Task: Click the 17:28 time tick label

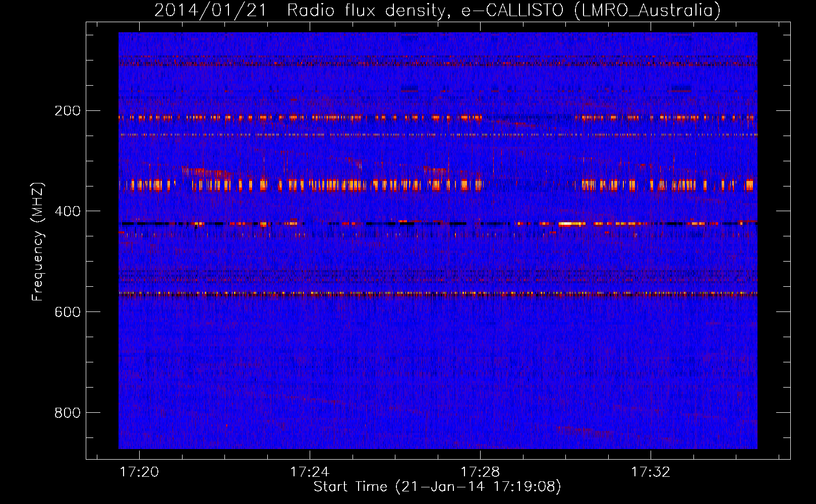Action: (x=480, y=472)
